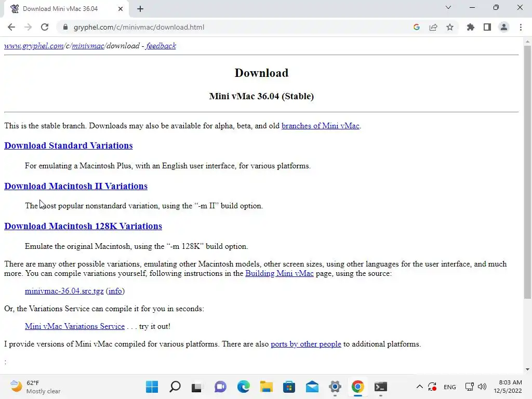532x399 pixels.
Task: Open the minivmac breadcrumb link
Action: pos(88,46)
